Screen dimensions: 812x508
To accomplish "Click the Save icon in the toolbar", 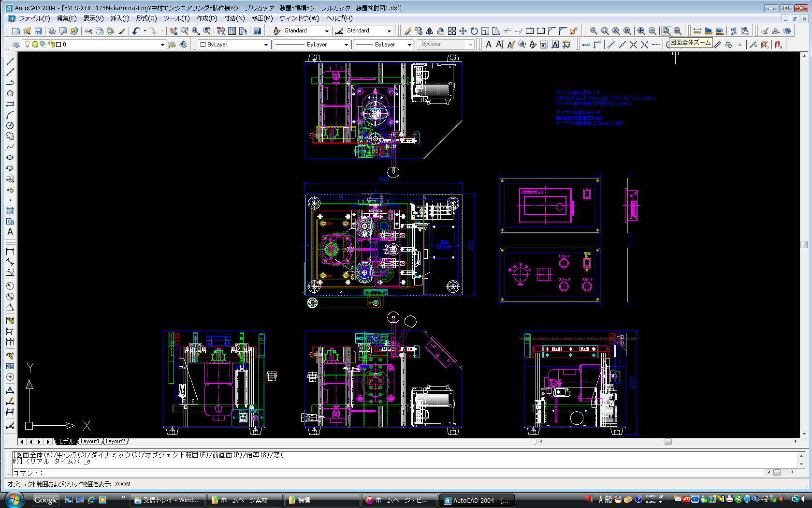I will (38, 31).
